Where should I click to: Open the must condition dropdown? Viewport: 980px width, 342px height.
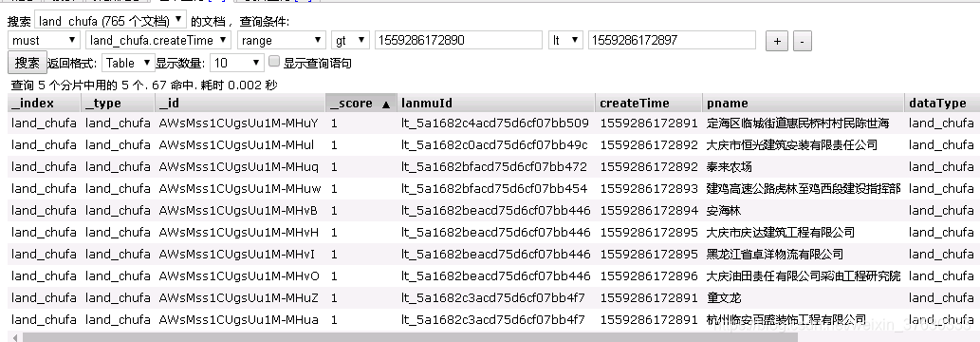44,40
